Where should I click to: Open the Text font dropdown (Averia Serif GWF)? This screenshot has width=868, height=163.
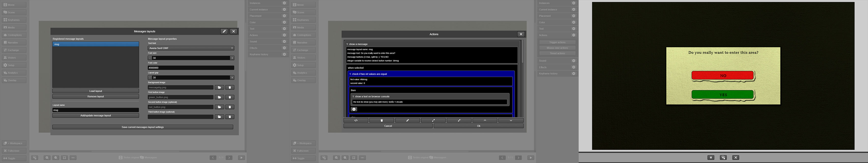click(191, 48)
